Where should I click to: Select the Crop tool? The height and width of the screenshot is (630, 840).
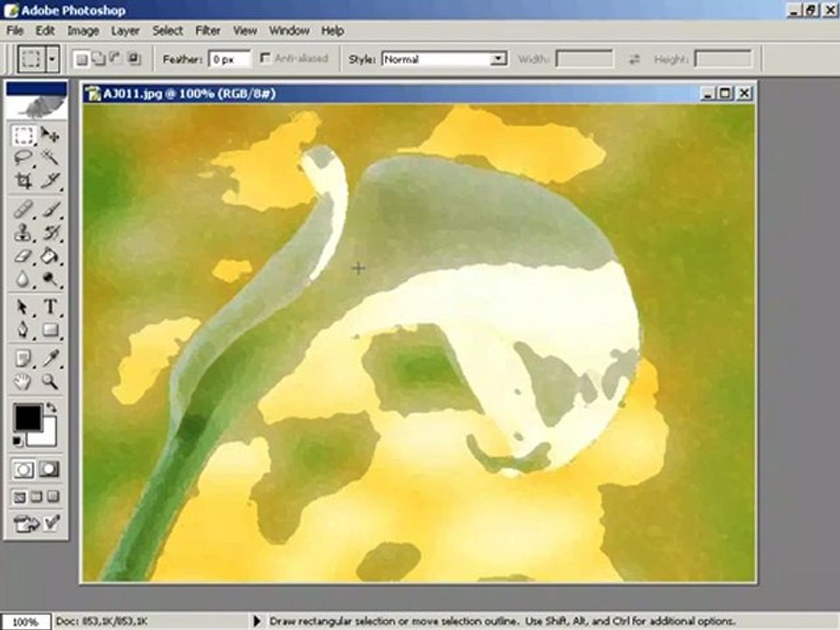click(x=23, y=181)
